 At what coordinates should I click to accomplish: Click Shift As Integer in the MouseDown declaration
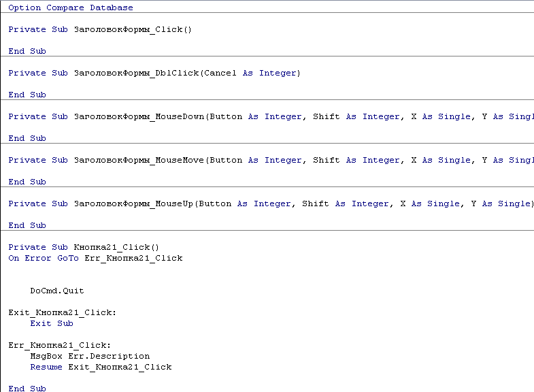(x=356, y=117)
